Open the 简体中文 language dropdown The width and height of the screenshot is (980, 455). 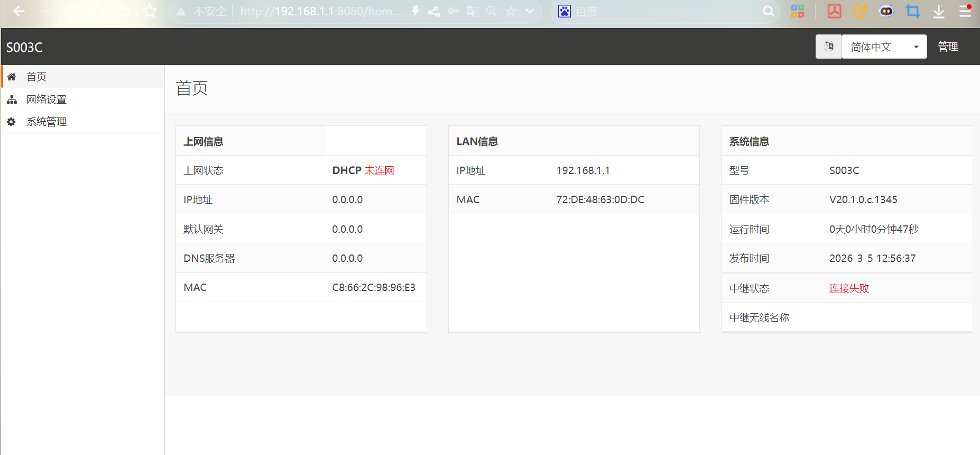pos(884,47)
